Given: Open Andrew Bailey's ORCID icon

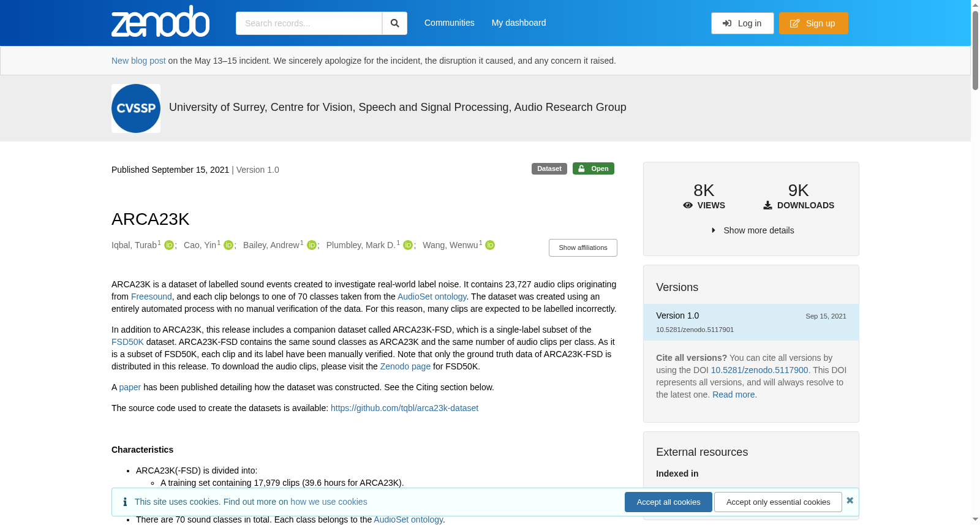Looking at the screenshot, I should (312, 245).
